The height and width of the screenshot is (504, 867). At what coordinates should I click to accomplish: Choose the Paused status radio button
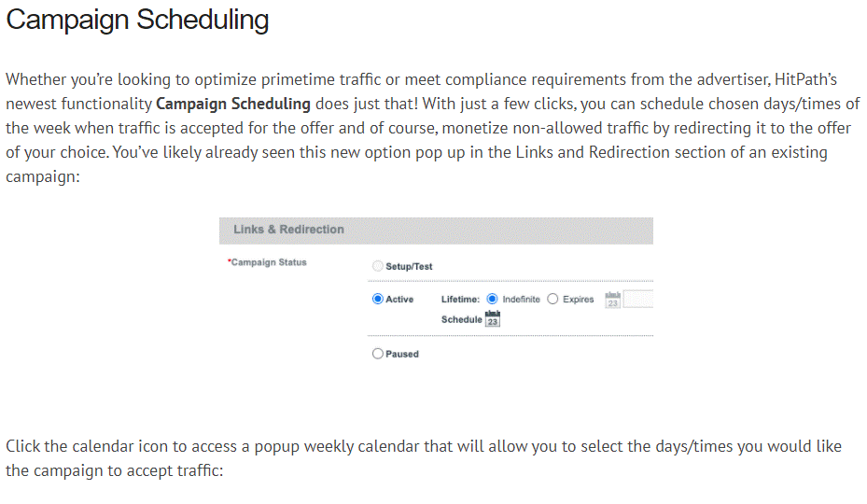[378, 354]
